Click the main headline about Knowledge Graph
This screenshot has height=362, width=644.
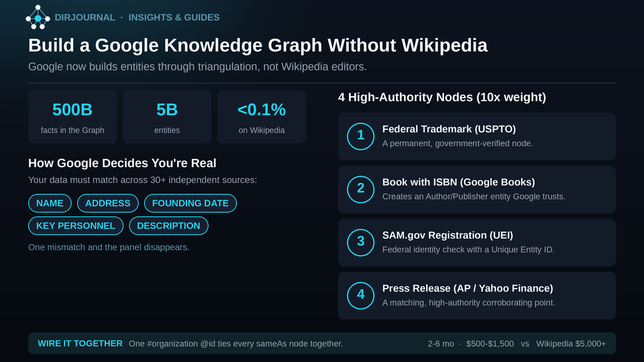pyautogui.click(x=258, y=45)
